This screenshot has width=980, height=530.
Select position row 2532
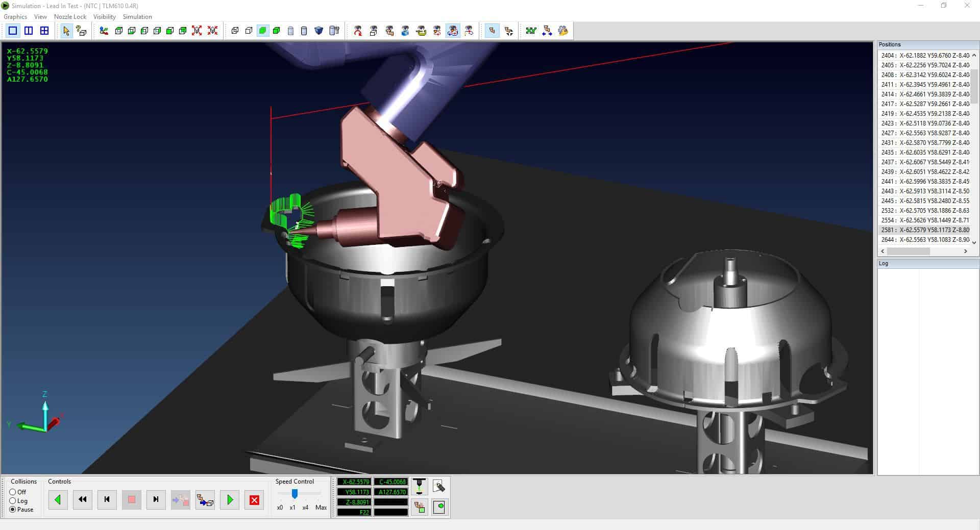[x=924, y=210]
